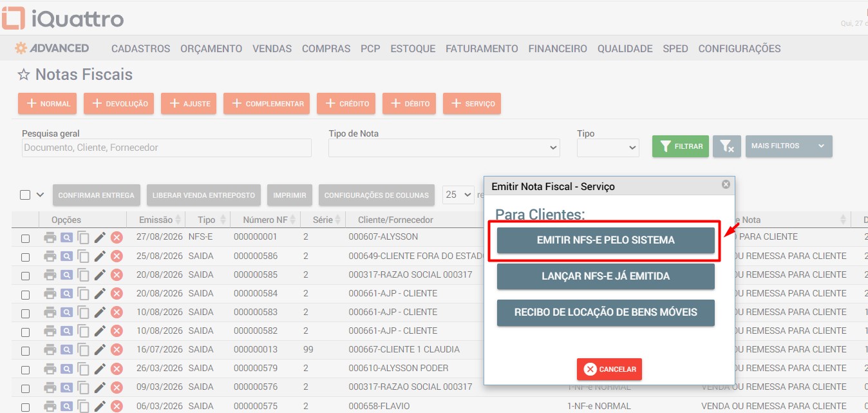Screen dimensions: 868x413
Task: Print note number 000000575
Action: (50, 405)
